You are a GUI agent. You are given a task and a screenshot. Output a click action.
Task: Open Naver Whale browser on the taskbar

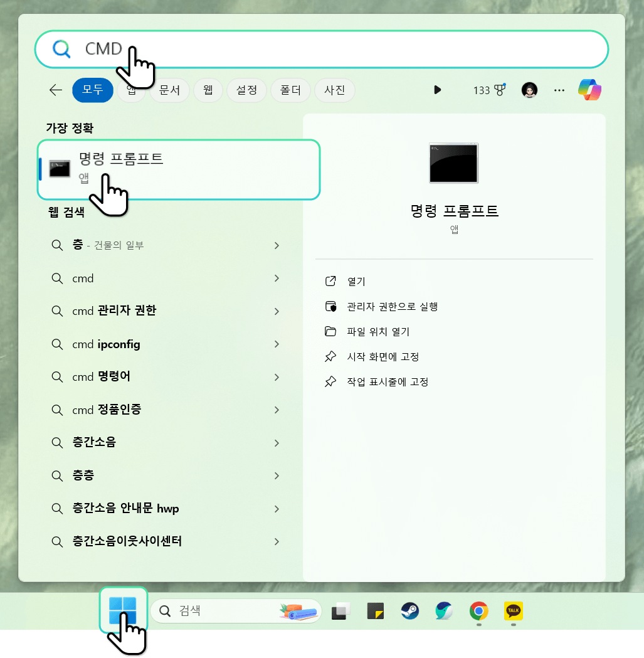click(444, 611)
